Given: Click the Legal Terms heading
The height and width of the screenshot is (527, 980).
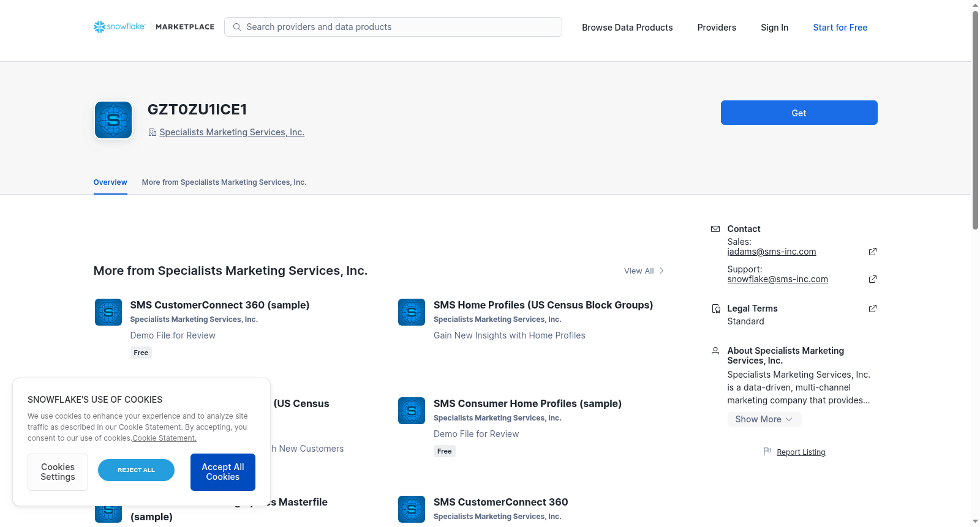Looking at the screenshot, I should click(752, 308).
